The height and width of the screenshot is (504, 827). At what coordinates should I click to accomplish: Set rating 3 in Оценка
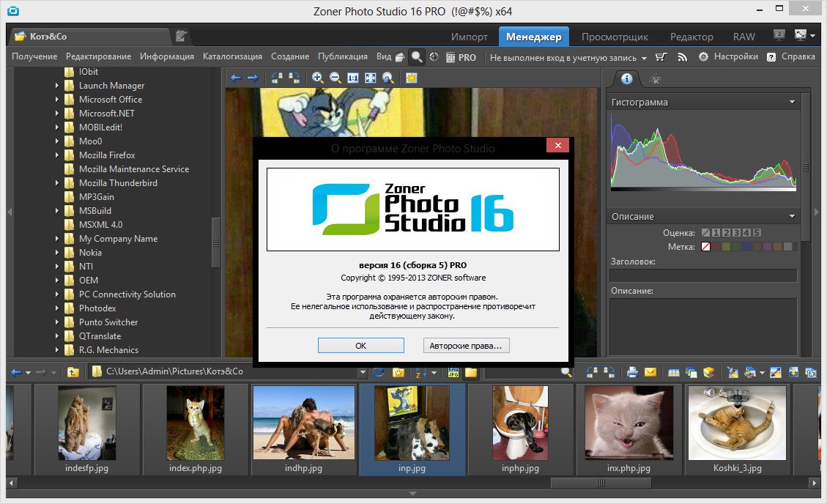[736, 232]
